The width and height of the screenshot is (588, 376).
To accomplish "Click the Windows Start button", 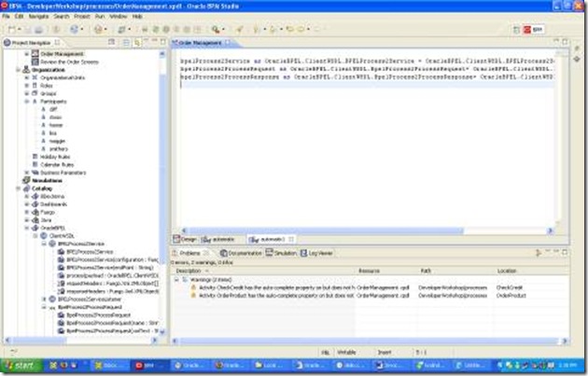I will 21,366.
